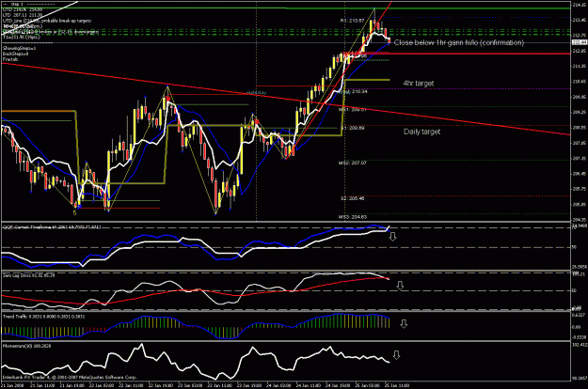Viewport: 588px width, 389px height.
Task: Select the MS2: 207.07 pivot label
Action: click(352, 163)
